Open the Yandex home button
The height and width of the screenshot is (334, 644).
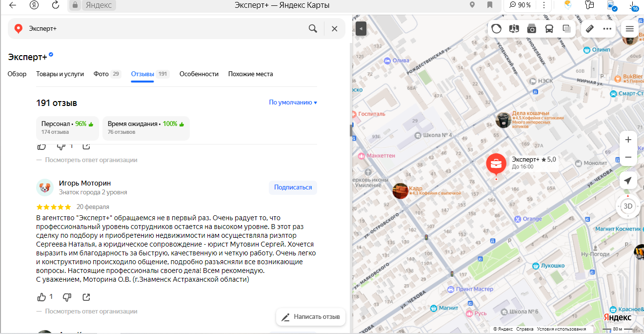tap(34, 5)
